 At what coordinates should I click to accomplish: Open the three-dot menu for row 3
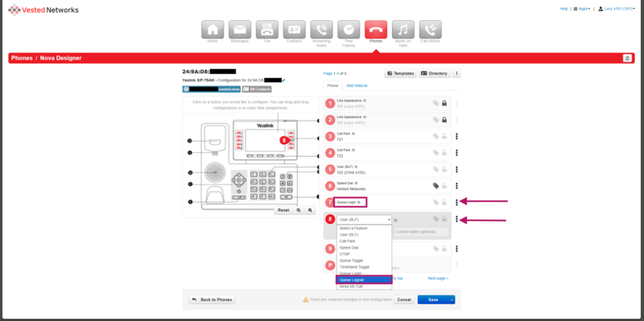click(456, 136)
